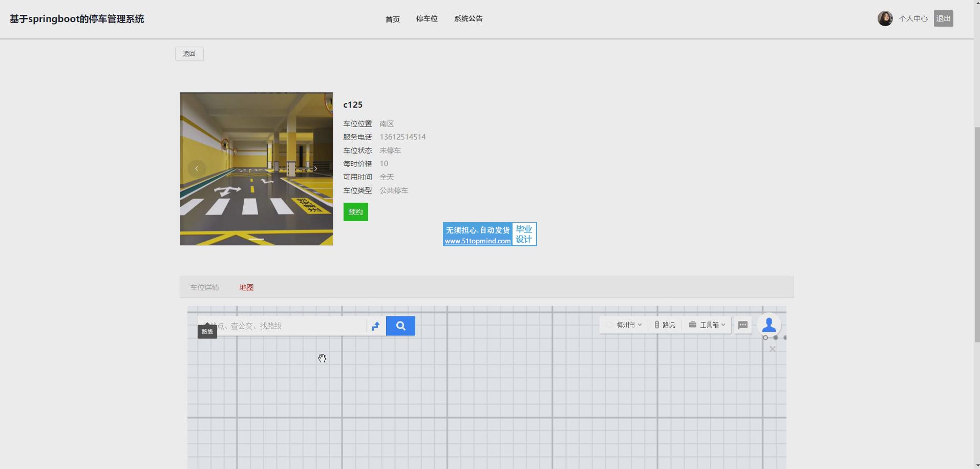The height and width of the screenshot is (469, 980).
Task: Open 个人中心 personal center link
Action: [x=913, y=18]
